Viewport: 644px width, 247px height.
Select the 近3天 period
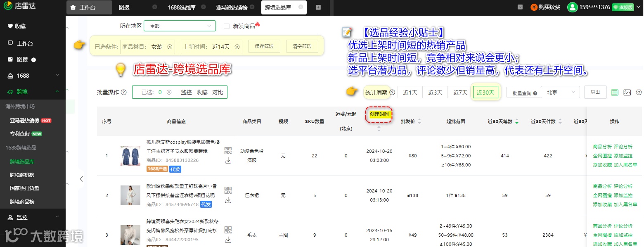(435, 93)
